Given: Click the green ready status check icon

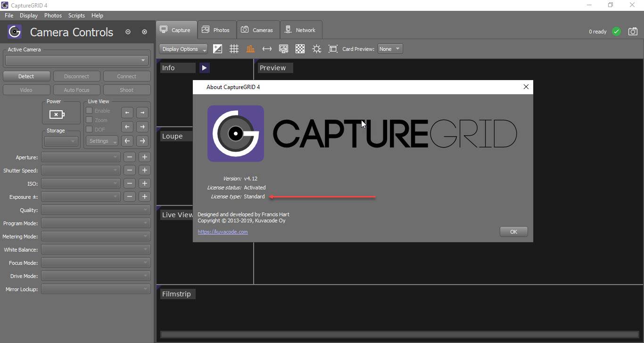Looking at the screenshot, I should point(616,32).
